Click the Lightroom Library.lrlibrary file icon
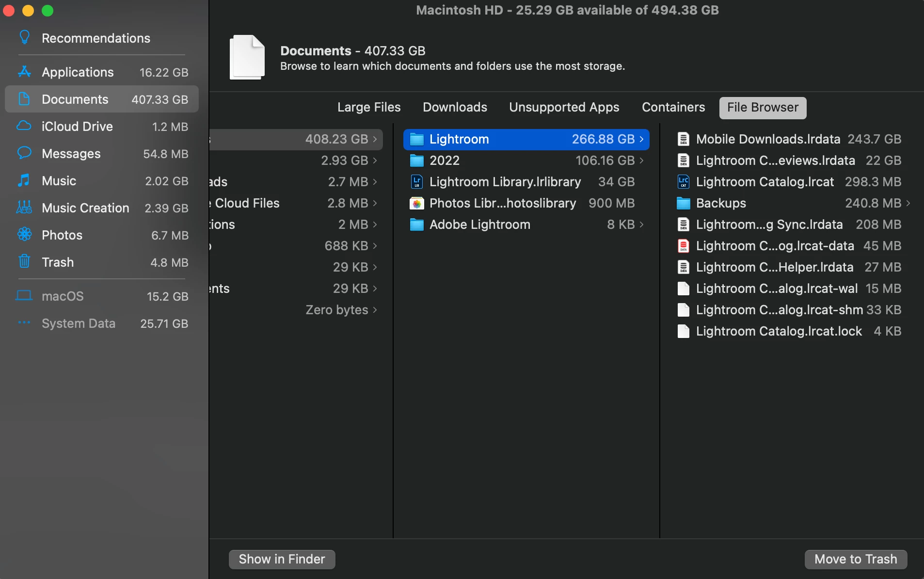 tap(417, 182)
